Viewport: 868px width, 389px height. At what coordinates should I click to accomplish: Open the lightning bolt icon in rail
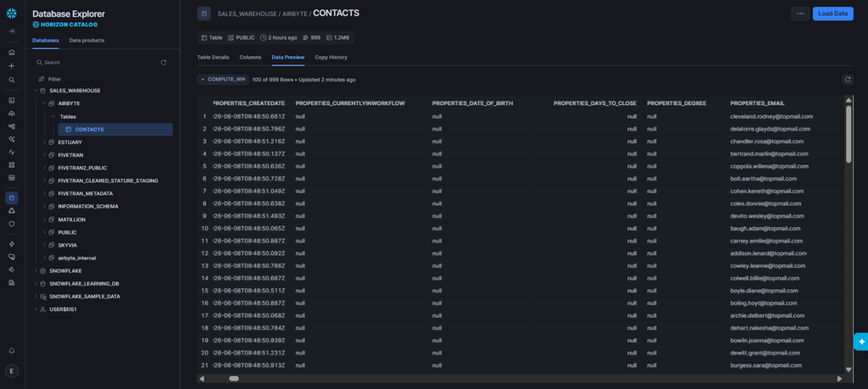tap(12, 244)
